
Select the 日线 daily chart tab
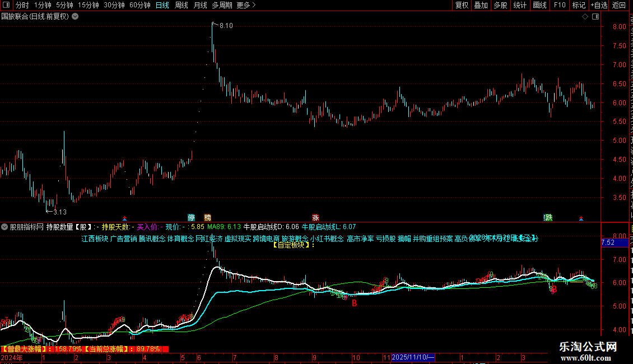pos(162,5)
